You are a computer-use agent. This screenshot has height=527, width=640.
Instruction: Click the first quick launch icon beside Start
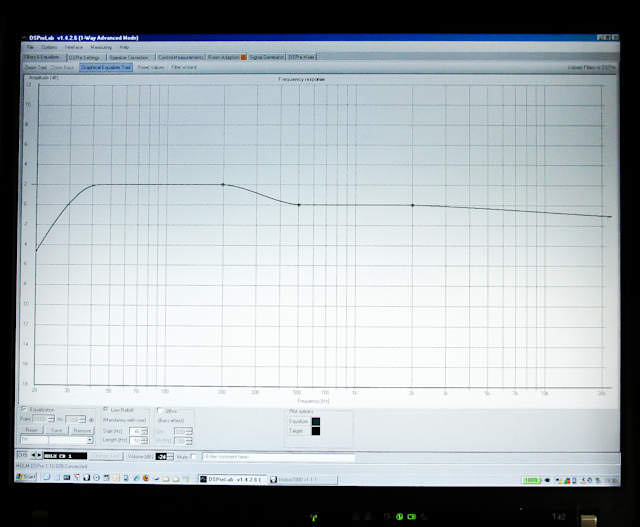tap(47, 477)
